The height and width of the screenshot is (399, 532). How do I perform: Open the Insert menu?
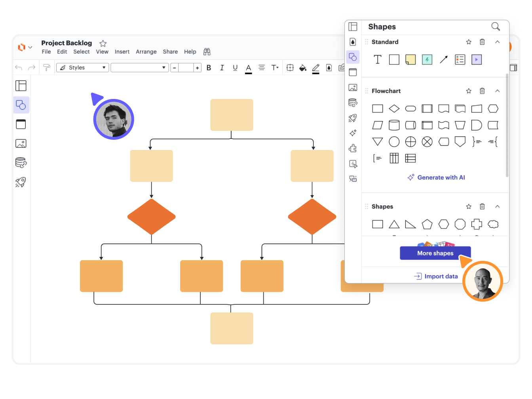click(122, 52)
